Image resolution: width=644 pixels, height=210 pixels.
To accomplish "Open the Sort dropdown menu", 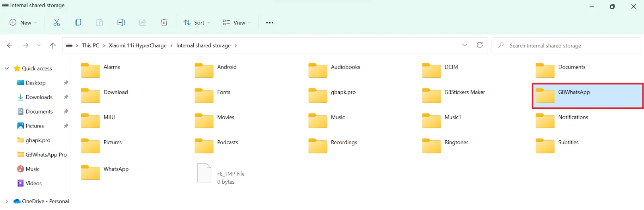I will [x=197, y=23].
